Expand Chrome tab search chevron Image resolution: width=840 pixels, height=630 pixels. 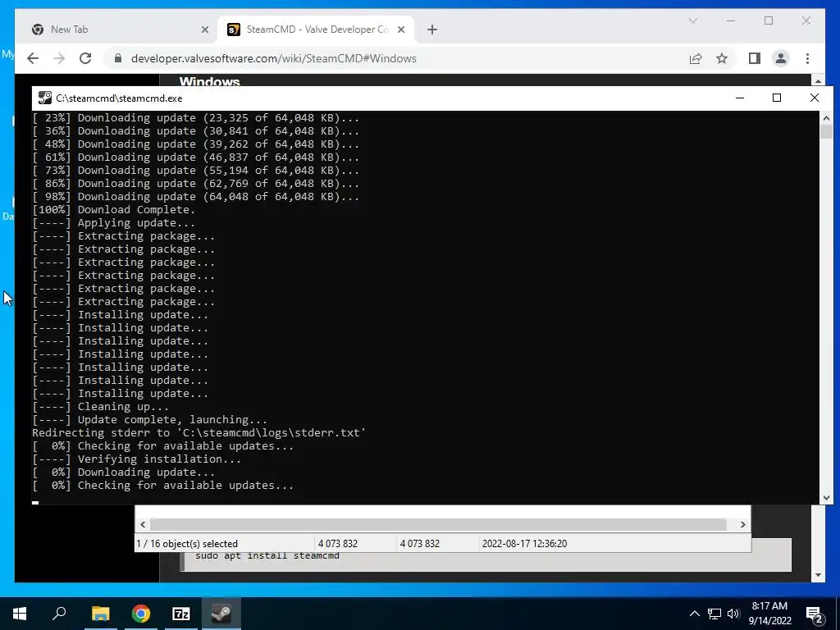point(692,21)
